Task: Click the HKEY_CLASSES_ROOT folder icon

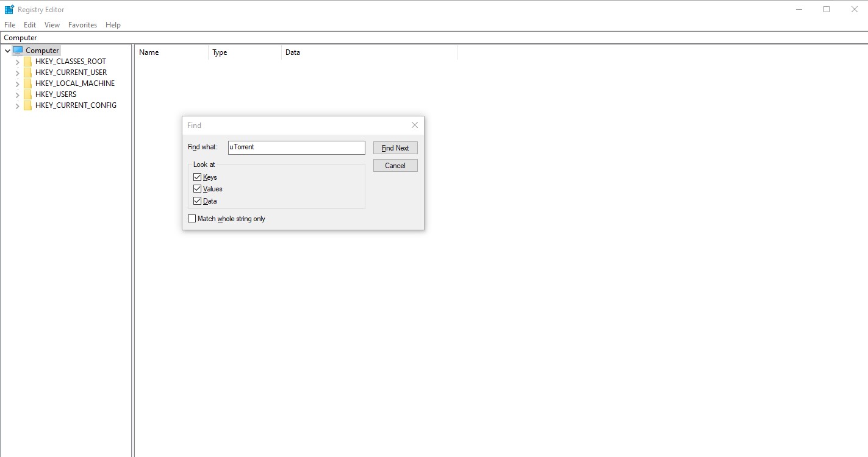Action: click(x=27, y=62)
